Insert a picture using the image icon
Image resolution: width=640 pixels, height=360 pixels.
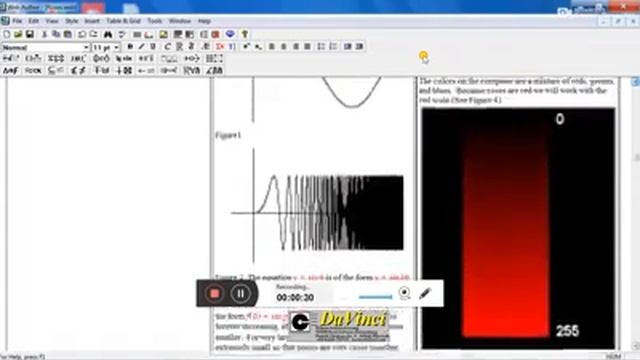coord(164,34)
